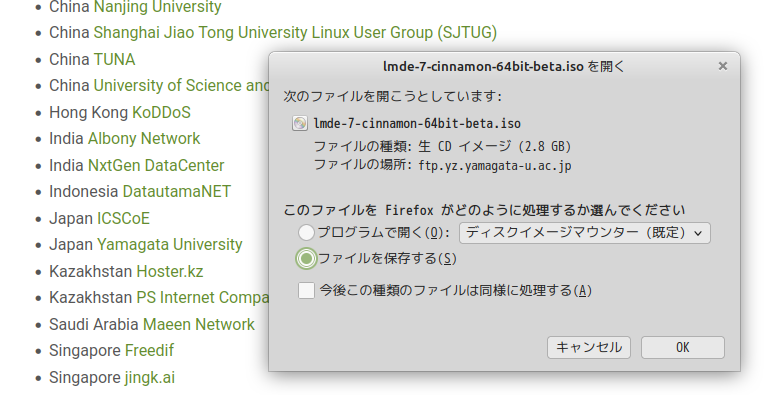The height and width of the screenshot is (395, 766).
Task: Open the SJTUG Shanghai Jiao Tong link
Action: [x=295, y=32]
